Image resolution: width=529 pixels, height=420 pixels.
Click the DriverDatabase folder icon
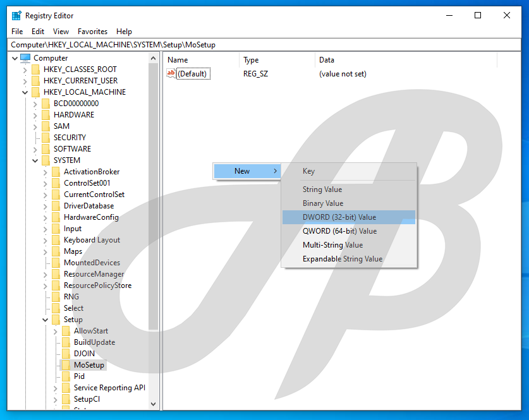pos(56,206)
